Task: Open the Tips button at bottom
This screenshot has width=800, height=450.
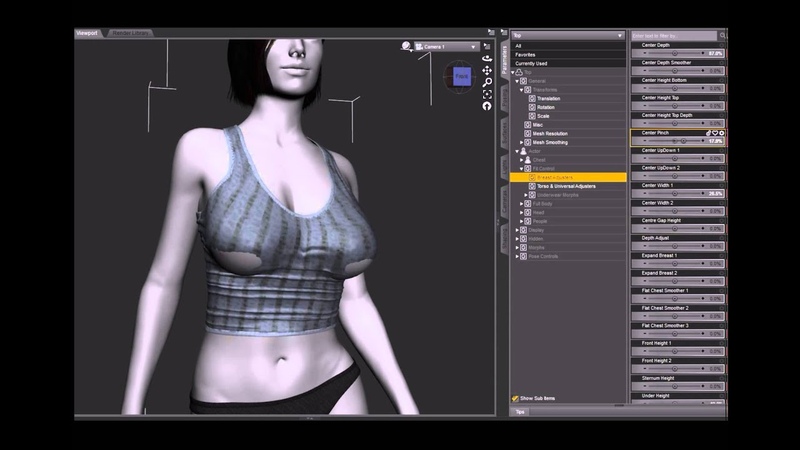Action: point(520,412)
